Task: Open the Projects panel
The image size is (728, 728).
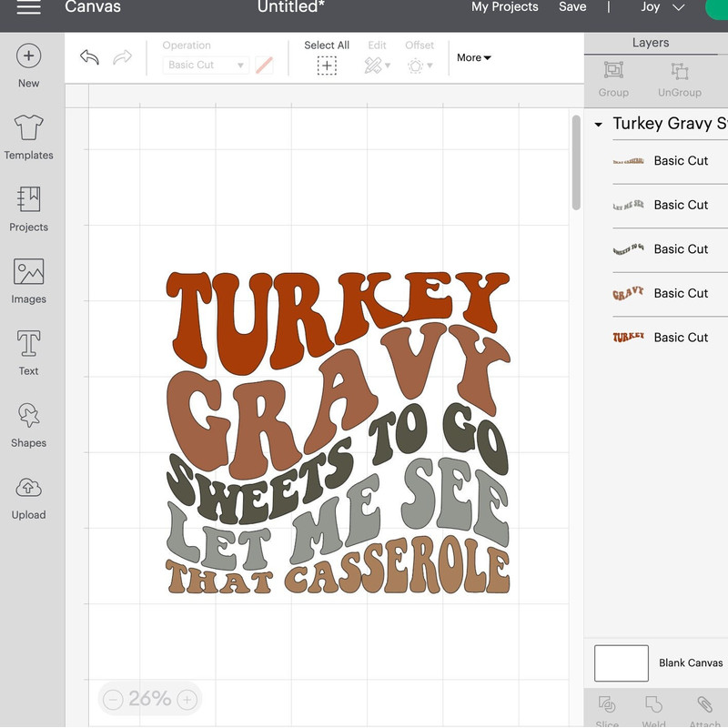Action: click(28, 201)
